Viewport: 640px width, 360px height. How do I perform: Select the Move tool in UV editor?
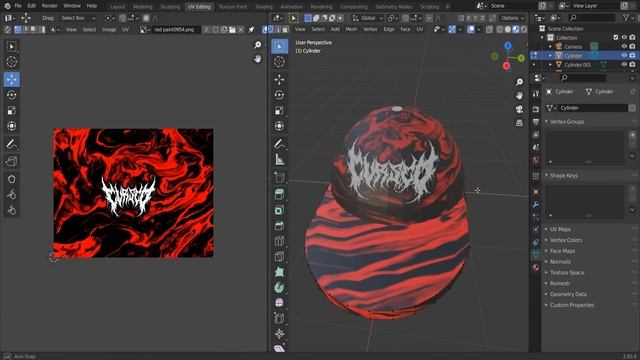pyautogui.click(x=11, y=79)
